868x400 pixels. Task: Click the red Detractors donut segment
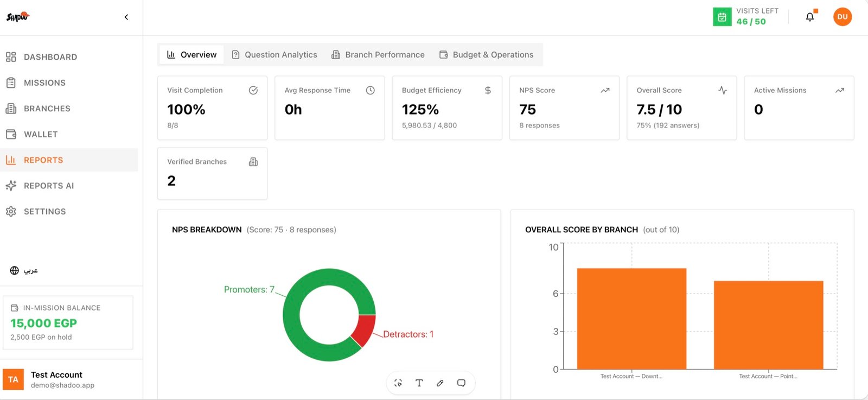365,329
